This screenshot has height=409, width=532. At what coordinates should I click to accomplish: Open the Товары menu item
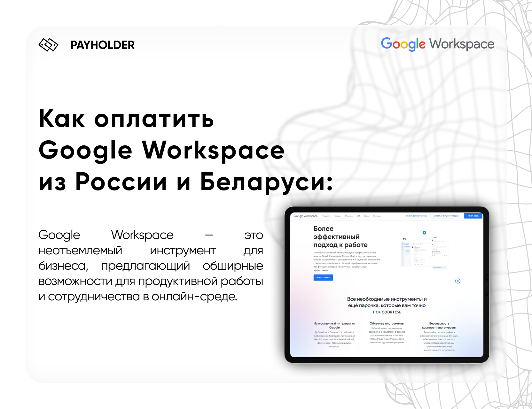tap(337, 216)
